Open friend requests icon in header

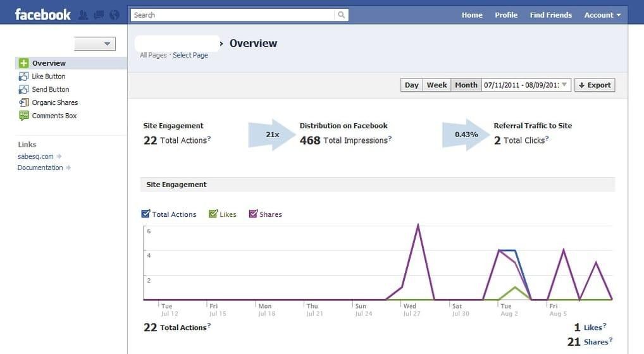[x=83, y=15]
